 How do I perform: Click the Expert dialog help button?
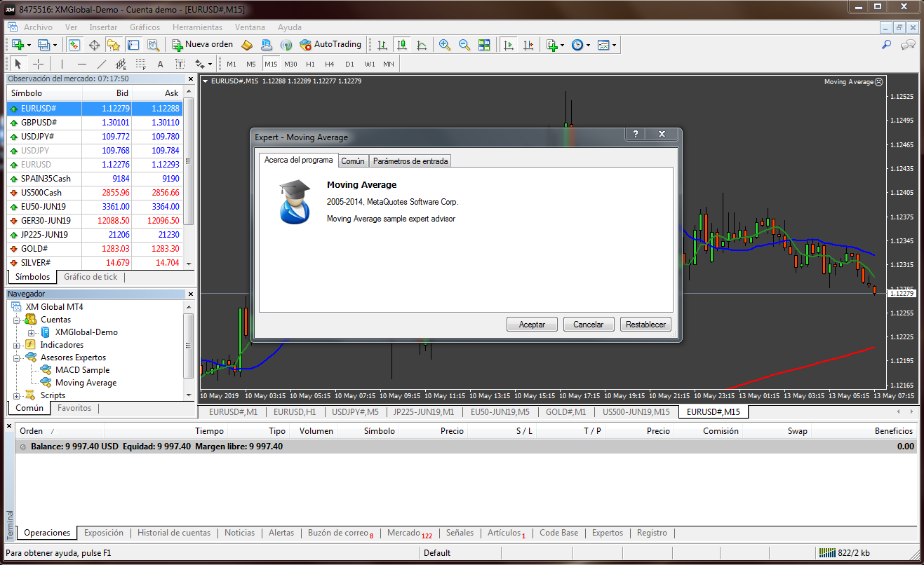(x=635, y=135)
